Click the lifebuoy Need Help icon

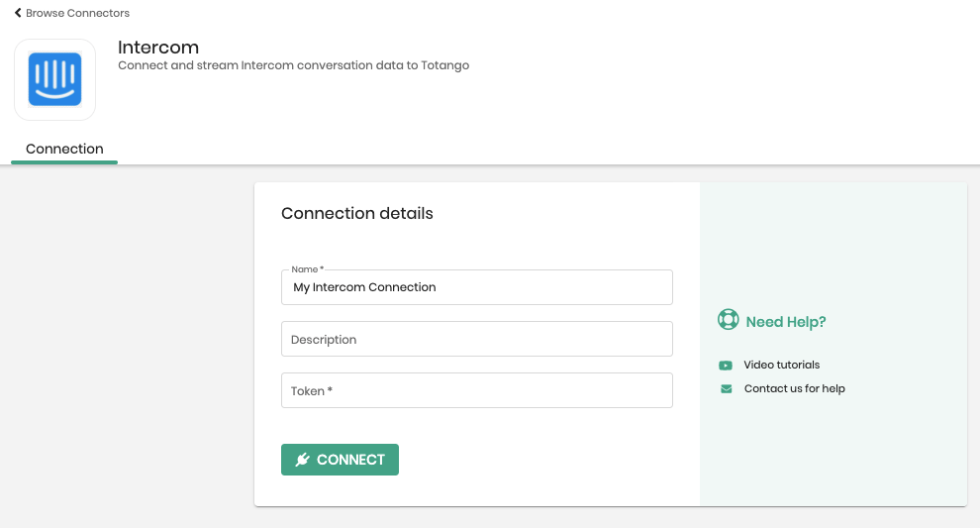729,320
